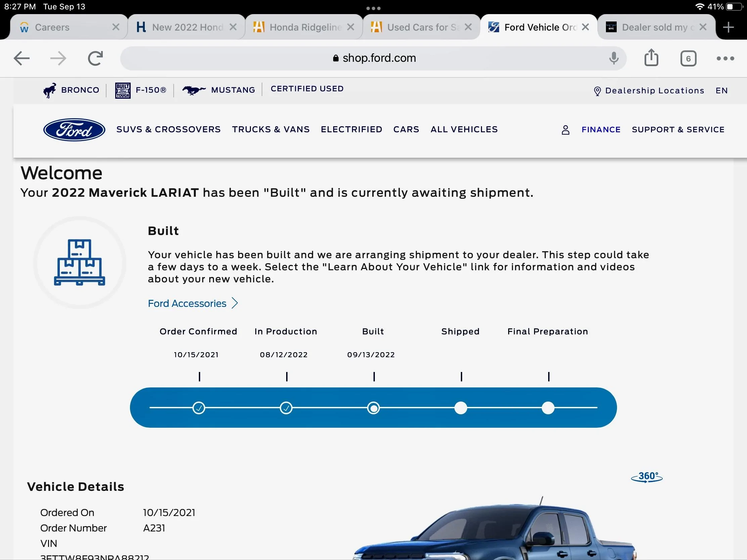747x560 pixels.
Task: Click the Bronco horse logo
Action: (x=50, y=90)
